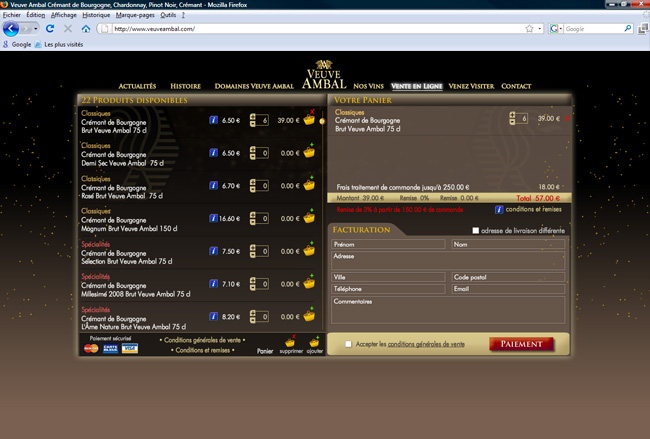Click the Commentaires text area
This screenshot has height=439, width=650.
point(449,310)
